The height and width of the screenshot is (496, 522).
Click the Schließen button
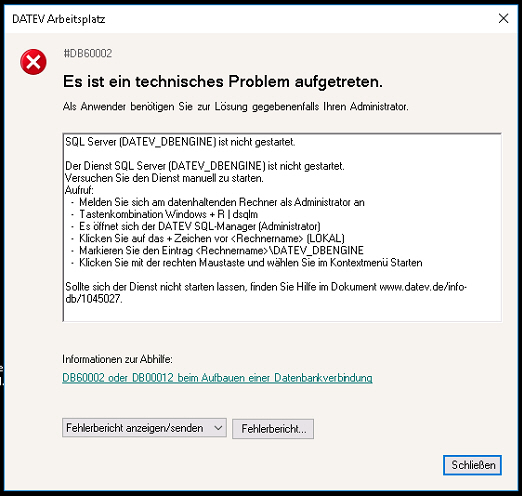(472, 465)
